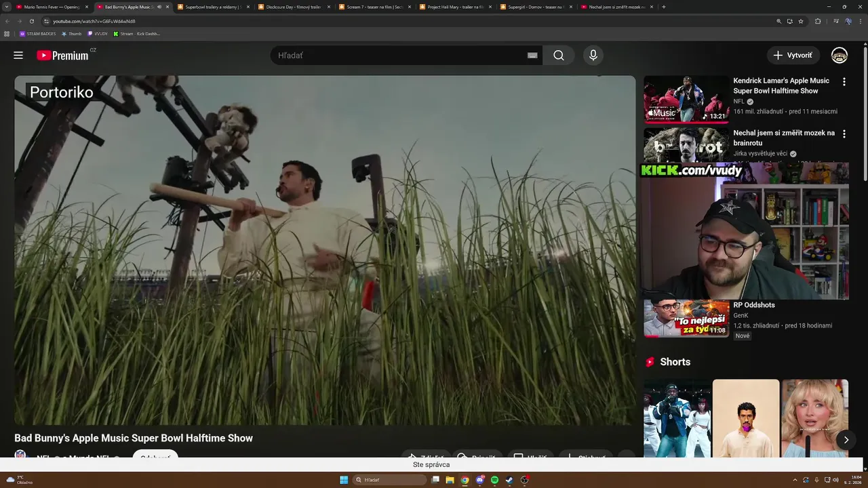Click the RP Oddshots video title
The width and height of the screenshot is (868, 488).
pyautogui.click(x=754, y=305)
